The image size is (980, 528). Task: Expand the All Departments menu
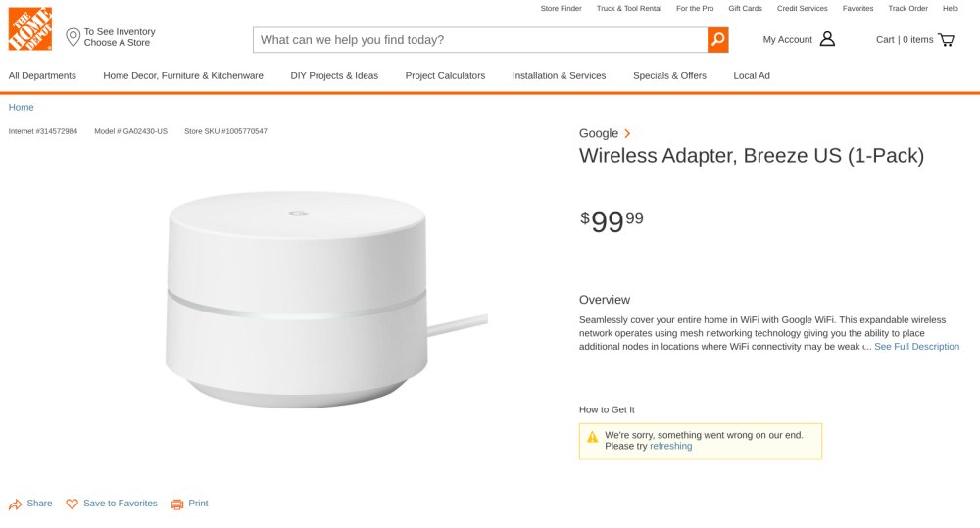[42, 76]
